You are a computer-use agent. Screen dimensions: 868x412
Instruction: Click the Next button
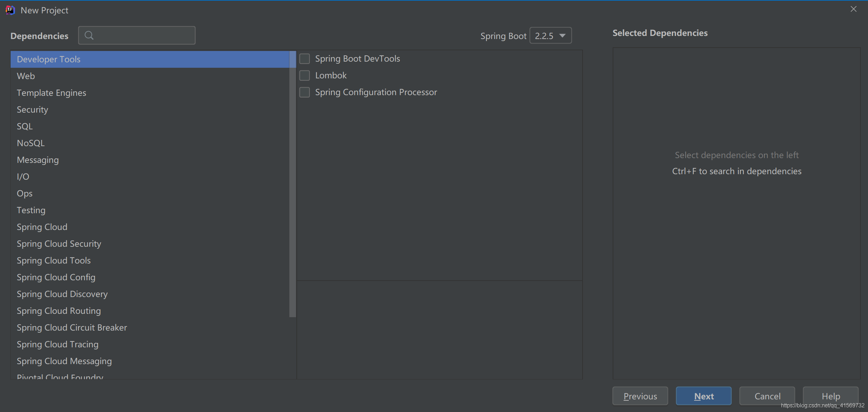point(703,396)
